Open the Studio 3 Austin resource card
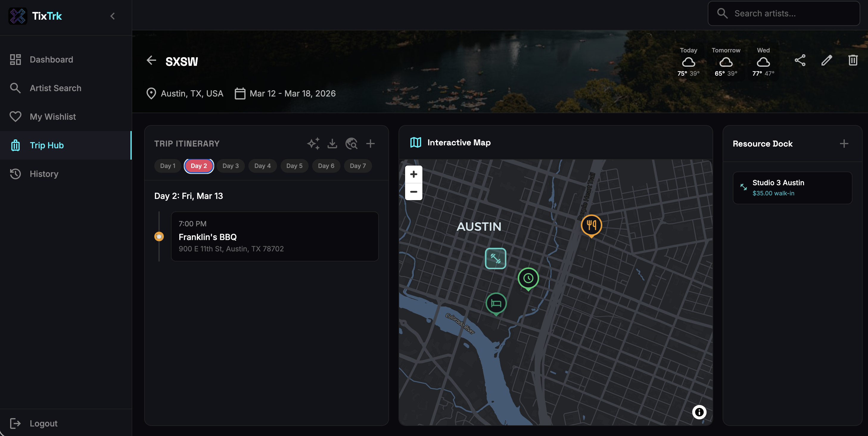The height and width of the screenshot is (436, 868). point(793,188)
